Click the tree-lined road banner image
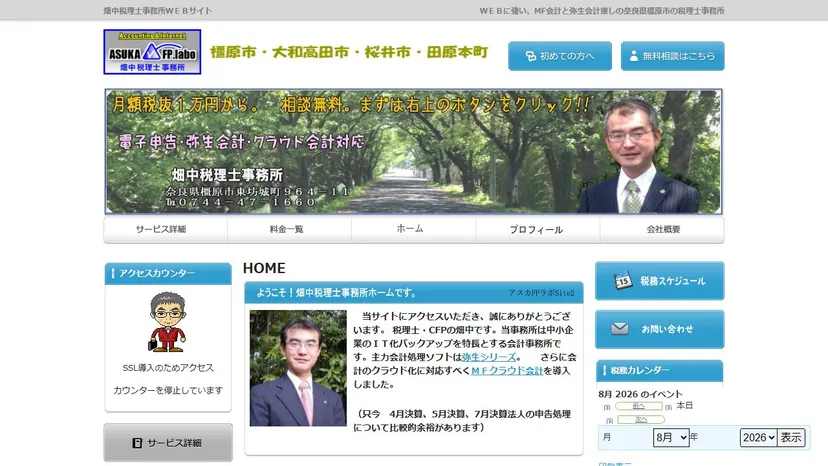Viewport: 828px width, 466px height. 413,152
